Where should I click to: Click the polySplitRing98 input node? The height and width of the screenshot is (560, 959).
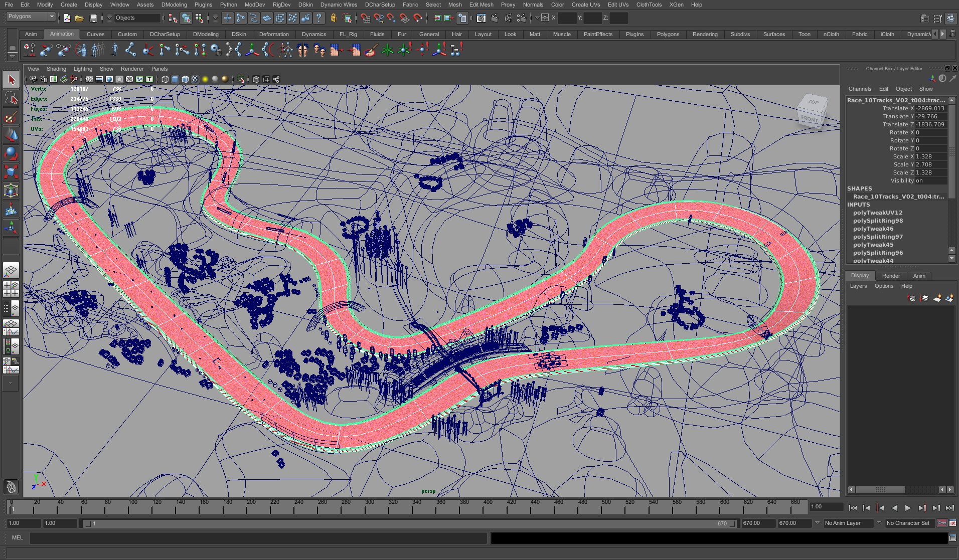878,221
